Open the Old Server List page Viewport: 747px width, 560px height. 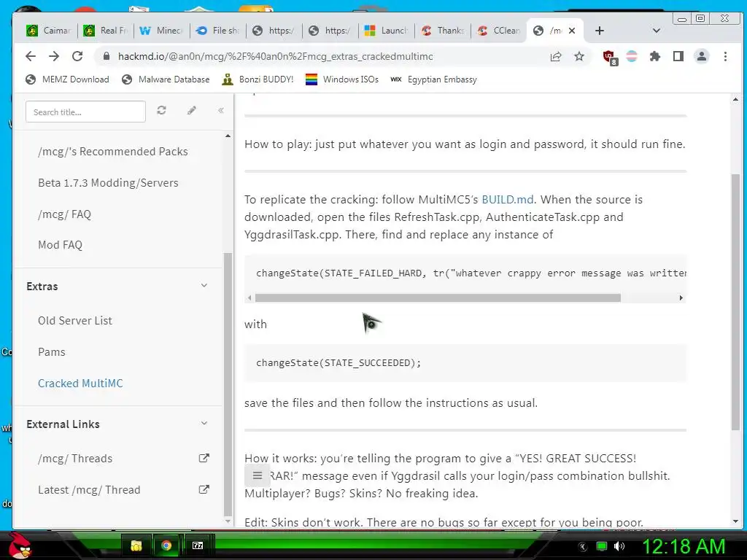(75, 321)
